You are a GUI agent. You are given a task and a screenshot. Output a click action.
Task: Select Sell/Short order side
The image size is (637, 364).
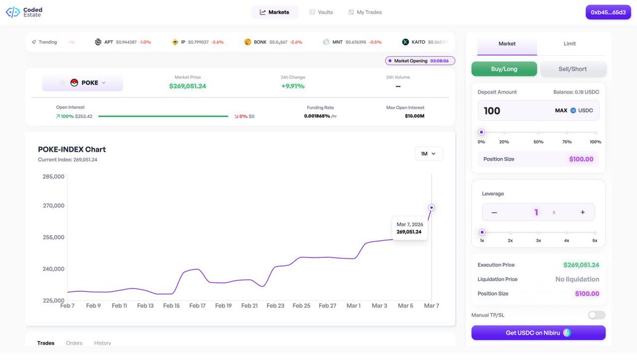point(573,69)
